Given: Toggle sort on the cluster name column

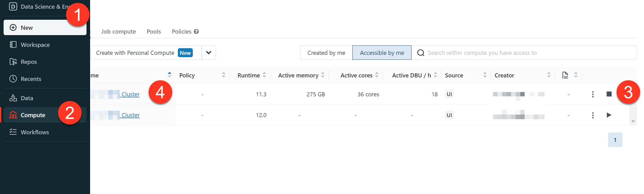Looking at the screenshot, I should (x=170, y=75).
